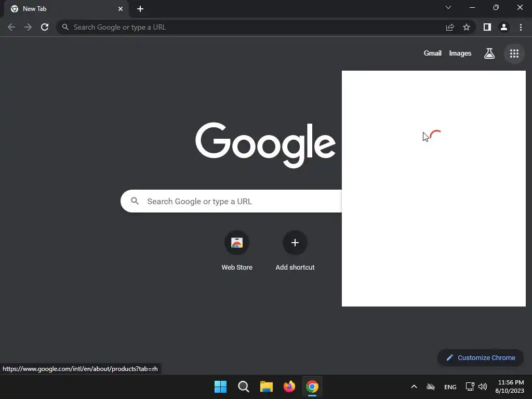Screen dimensions: 532x399
Task: Open the tab search chevron
Action: click(x=448, y=7)
